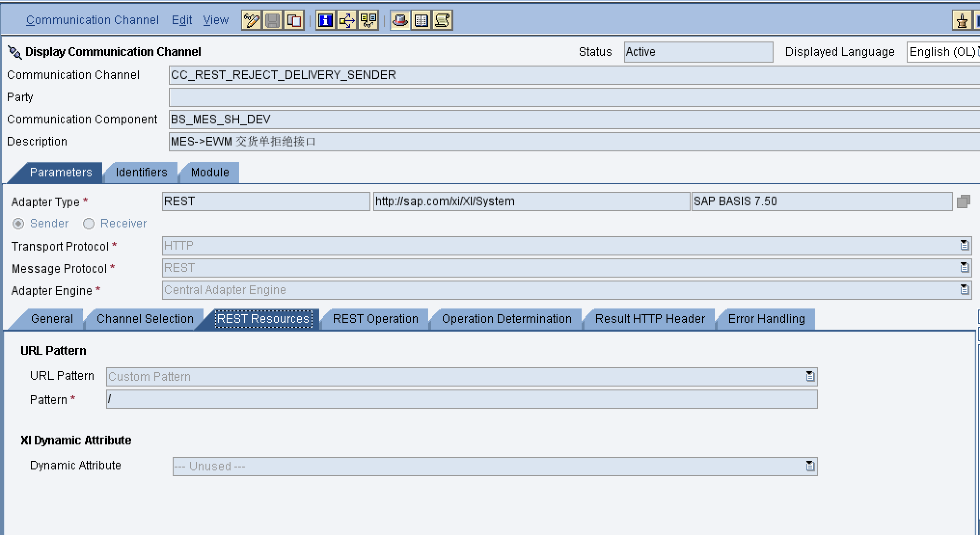Click the grayed-out Save diskette icon
The image size is (980, 535).
[x=272, y=20]
